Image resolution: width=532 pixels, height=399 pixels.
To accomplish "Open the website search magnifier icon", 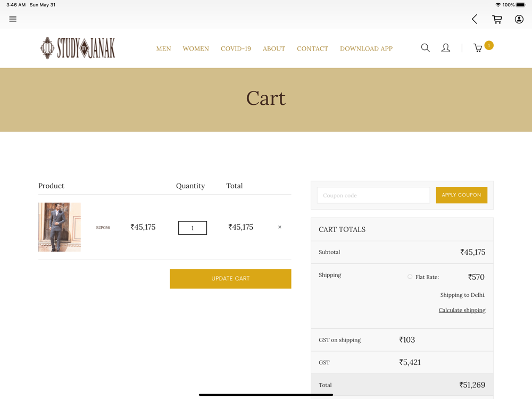I will pyautogui.click(x=426, y=48).
